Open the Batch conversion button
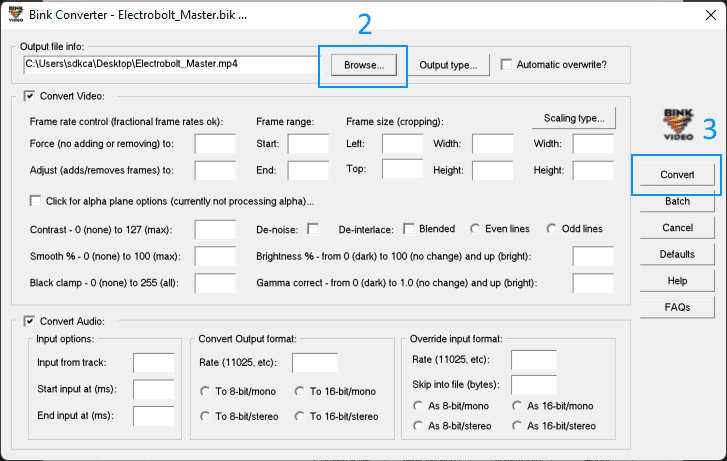The image size is (727, 461). 677,201
